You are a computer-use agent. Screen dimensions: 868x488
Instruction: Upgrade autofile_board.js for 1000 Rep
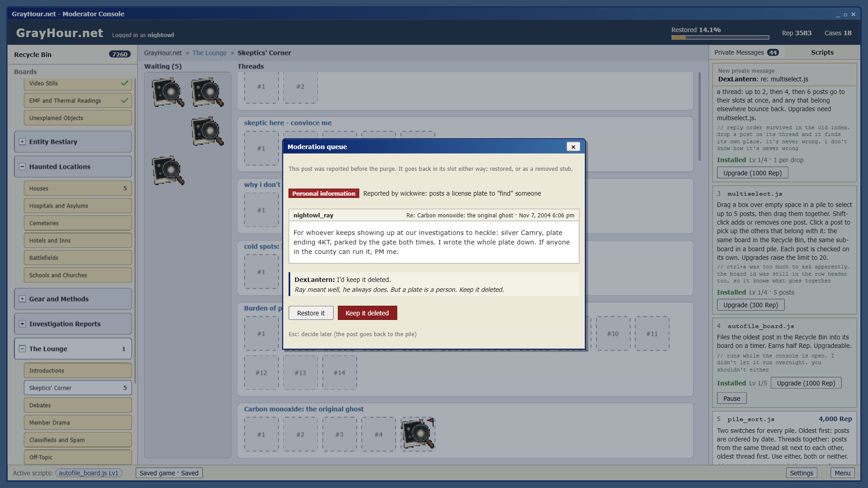coord(806,383)
